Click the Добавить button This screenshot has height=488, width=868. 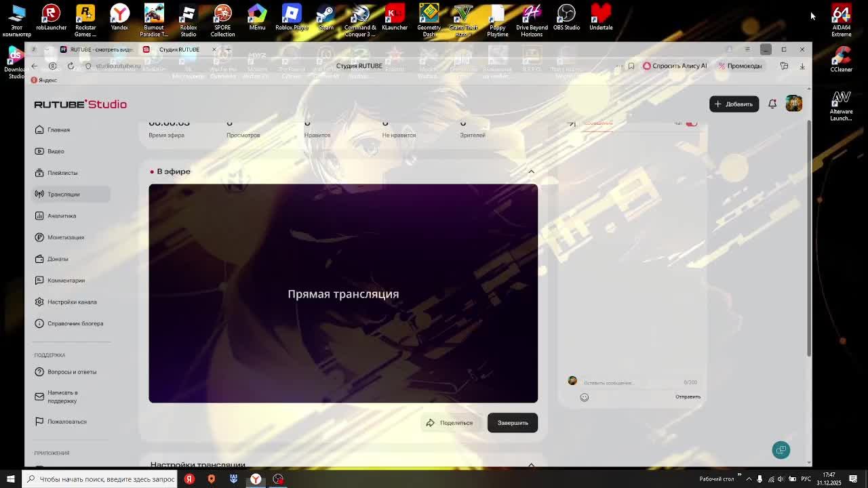click(x=734, y=104)
